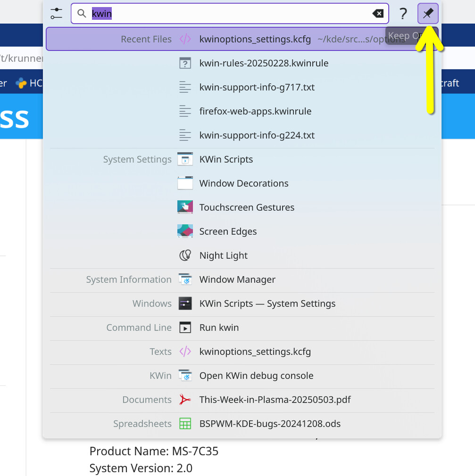
Task: Click the code icon on the Recent Files row
Action: point(185,39)
